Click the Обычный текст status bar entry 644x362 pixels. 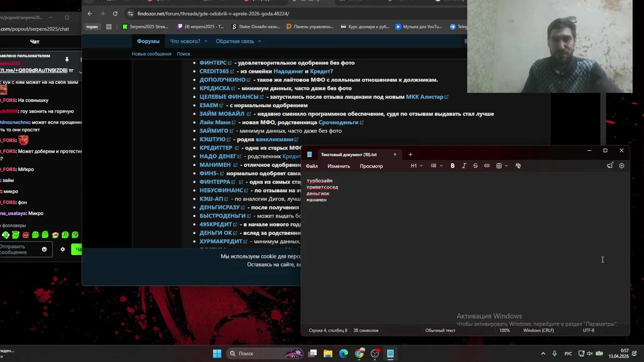(x=440, y=330)
